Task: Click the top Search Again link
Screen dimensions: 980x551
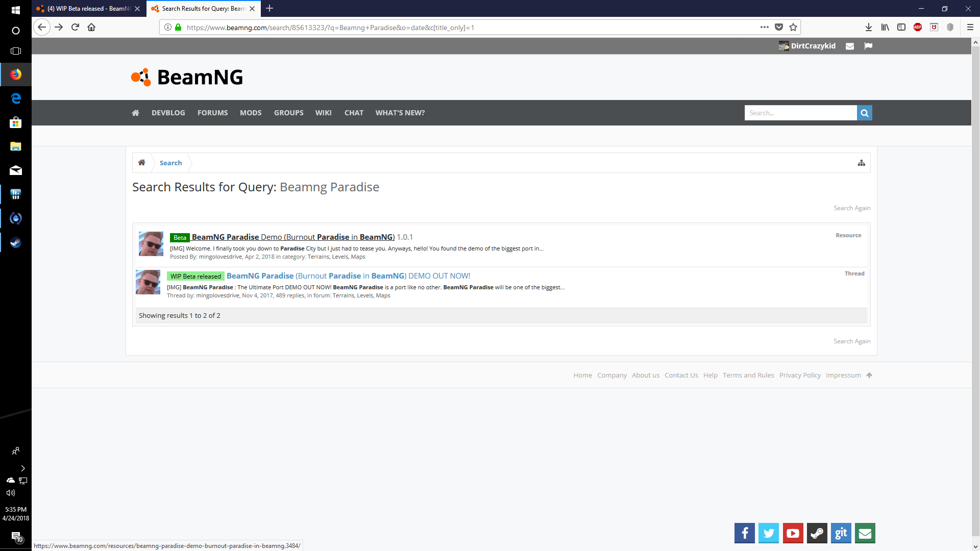Action: pyautogui.click(x=851, y=208)
